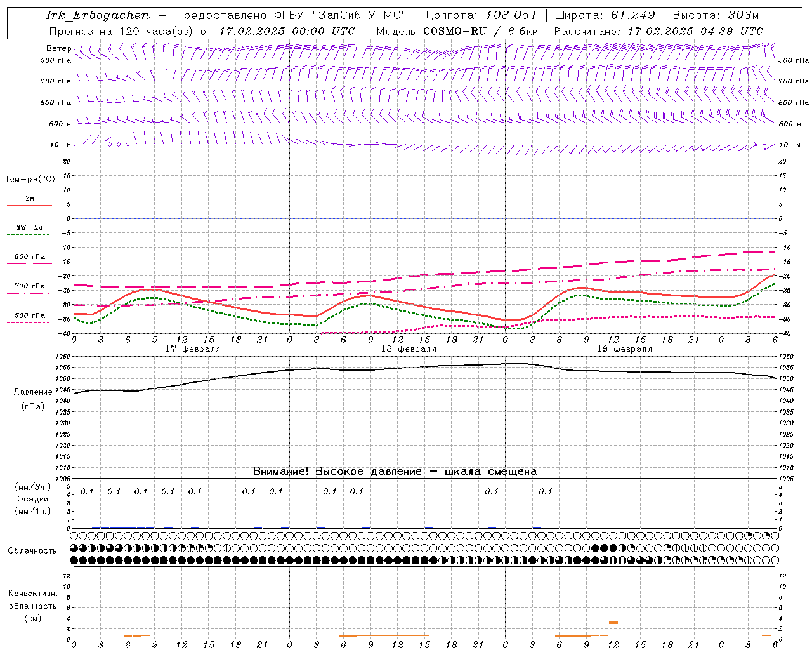Screen dimensions: 812x650
Task: Click the calculation time 17.02.2025 04:39 UTC
Action: point(695,31)
